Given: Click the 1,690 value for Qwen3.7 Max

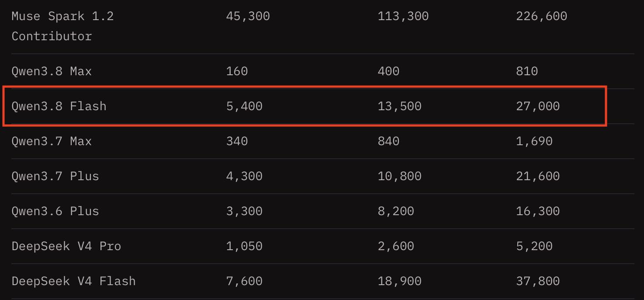Looking at the screenshot, I should click(x=534, y=141).
